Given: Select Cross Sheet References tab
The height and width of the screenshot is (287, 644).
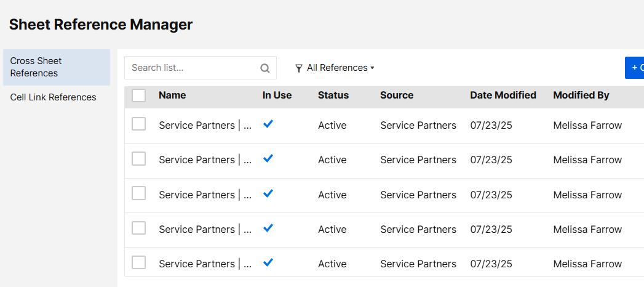Looking at the screenshot, I should pos(56,67).
